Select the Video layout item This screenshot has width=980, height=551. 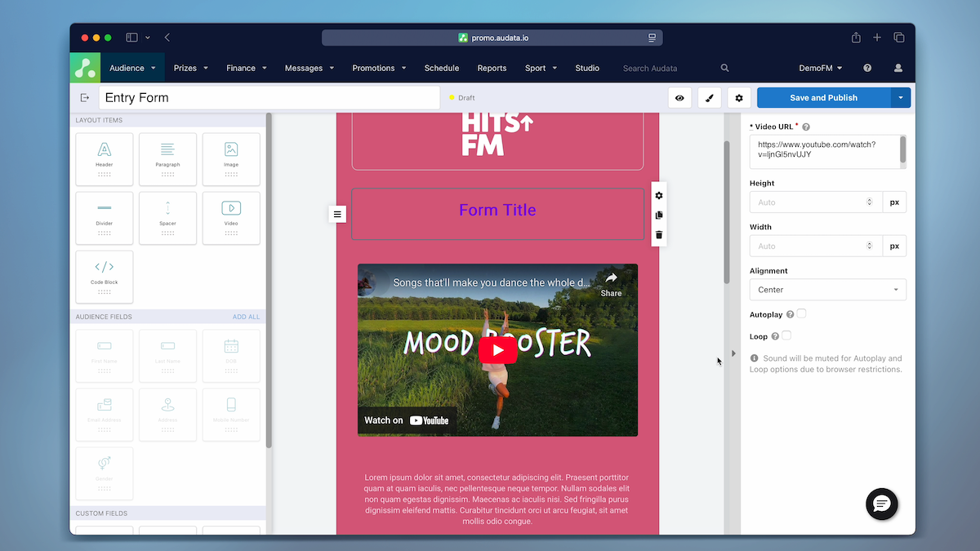point(231,218)
